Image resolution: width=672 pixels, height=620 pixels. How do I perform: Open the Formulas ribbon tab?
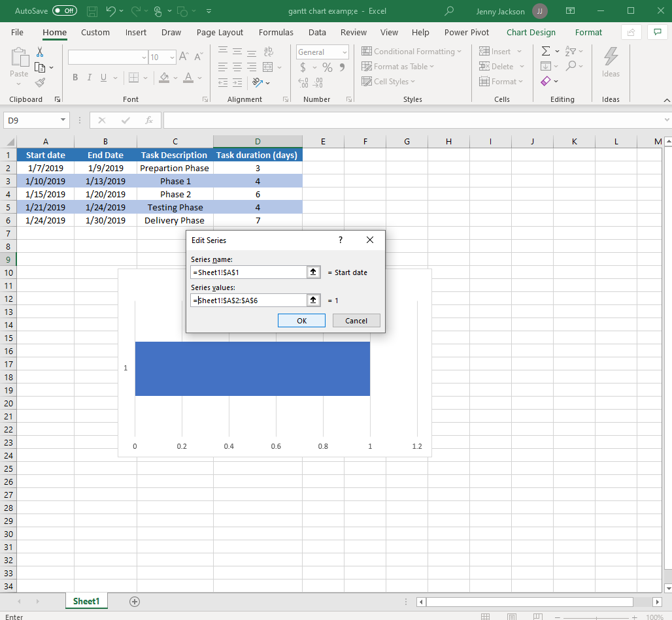click(x=276, y=32)
